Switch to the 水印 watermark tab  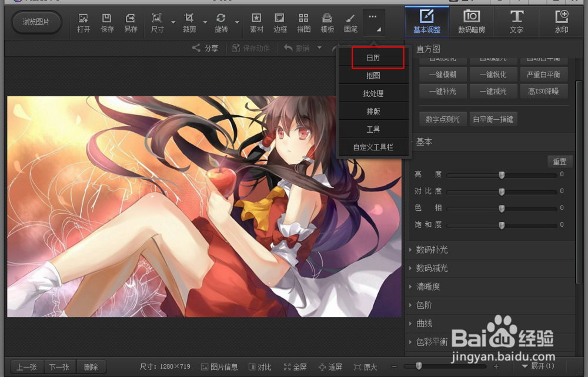(x=562, y=22)
